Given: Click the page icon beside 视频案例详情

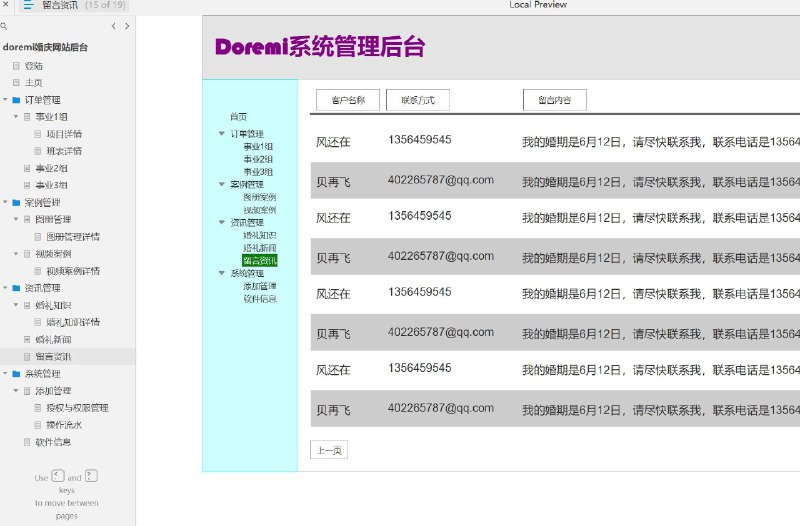Looking at the screenshot, I should pos(38,271).
